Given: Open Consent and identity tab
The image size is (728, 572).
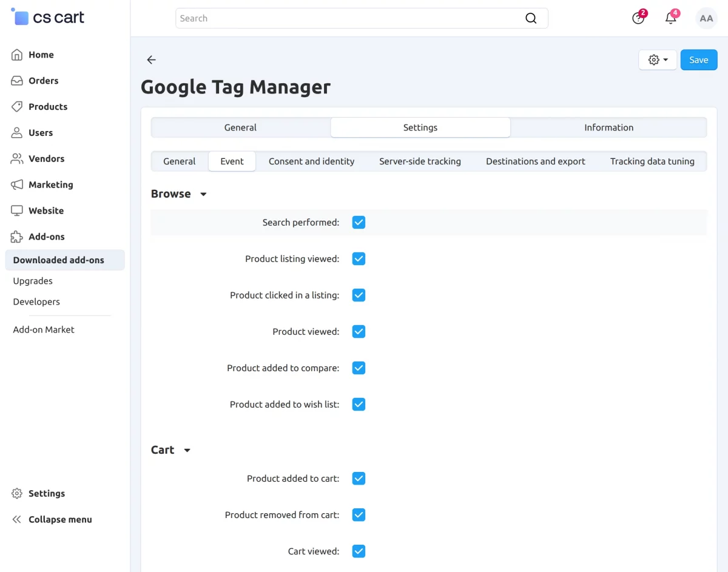Looking at the screenshot, I should pos(311,161).
